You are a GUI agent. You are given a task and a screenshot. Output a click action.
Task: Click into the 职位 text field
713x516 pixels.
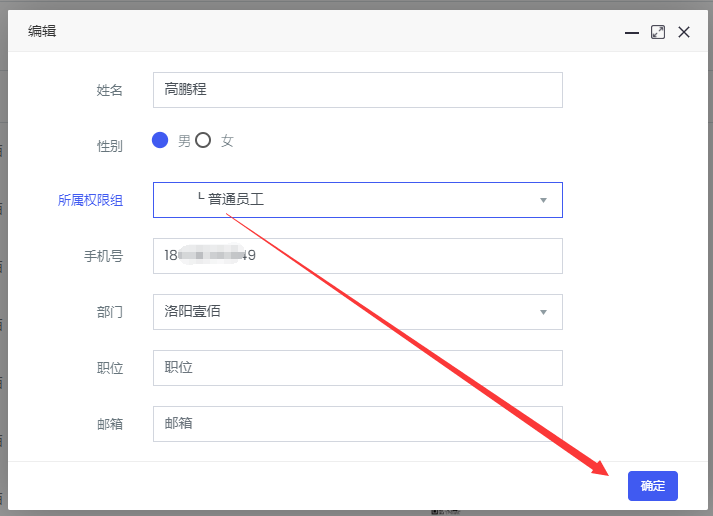pos(358,368)
